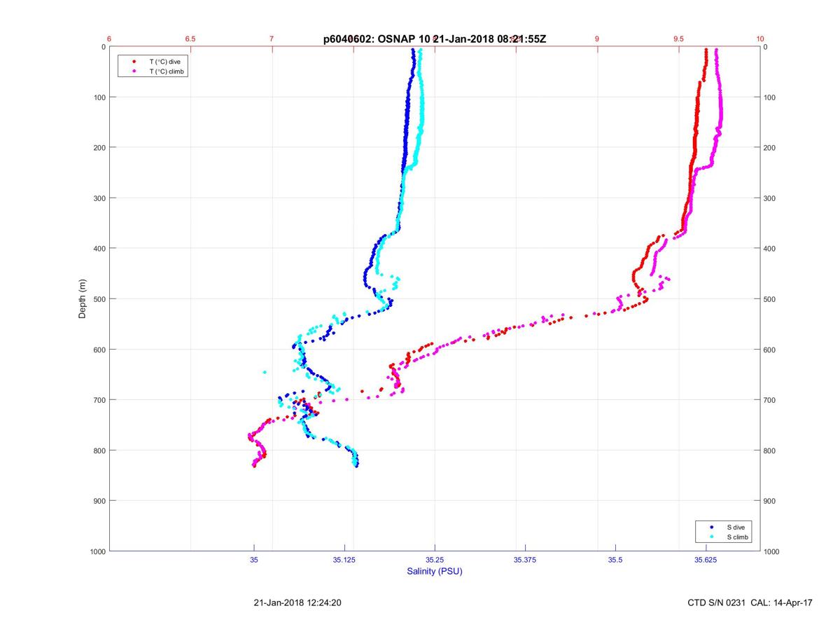Viewport: 840px width, 620px height.
Task: Click right depth axis tick "700"
Action: [x=771, y=400]
